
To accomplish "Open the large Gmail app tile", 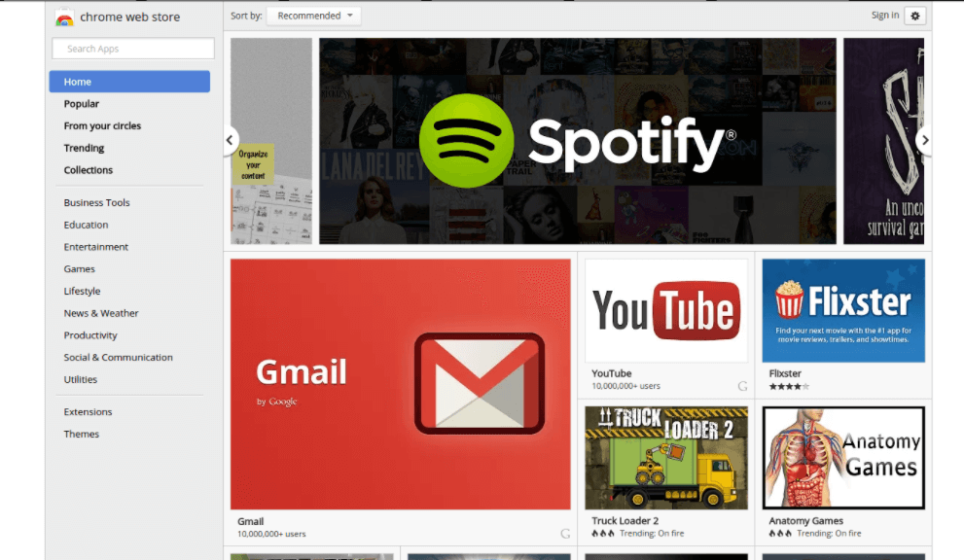I will pyautogui.click(x=400, y=383).
